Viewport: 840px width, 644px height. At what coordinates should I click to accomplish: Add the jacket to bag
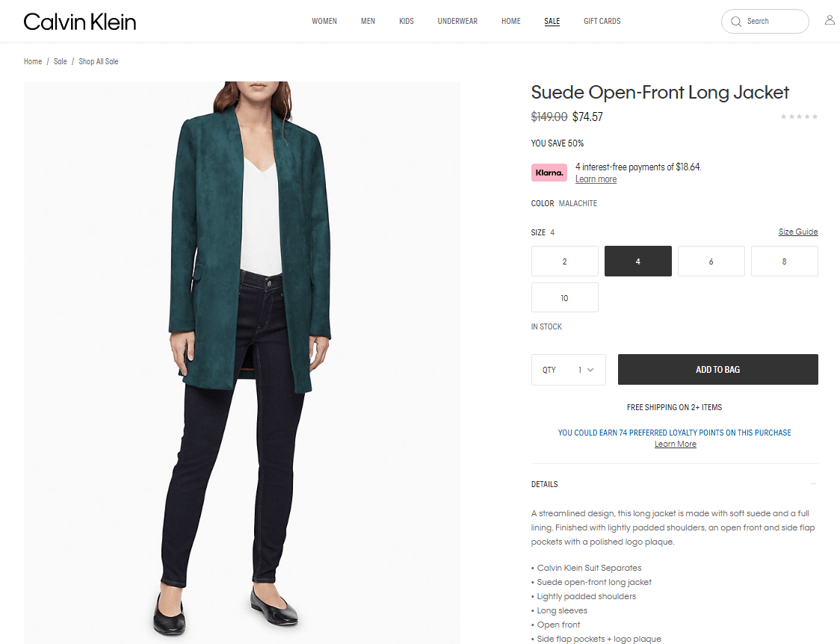[718, 369]
